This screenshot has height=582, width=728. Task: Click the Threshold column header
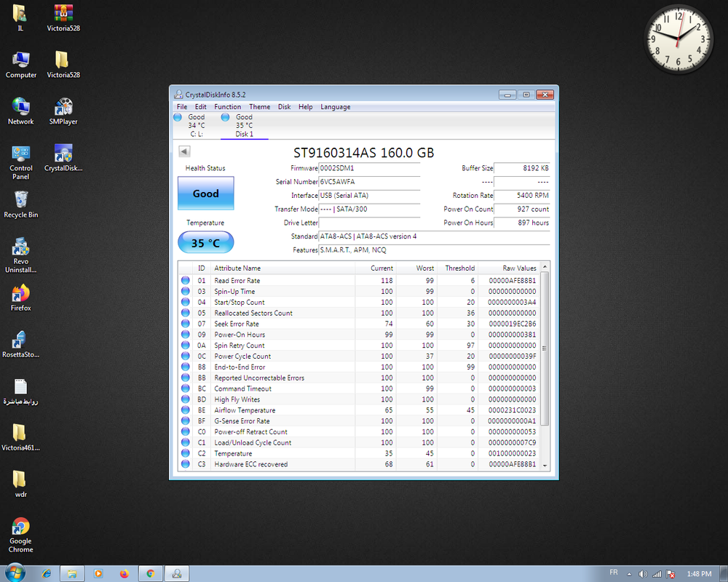[x=457, y=268]
